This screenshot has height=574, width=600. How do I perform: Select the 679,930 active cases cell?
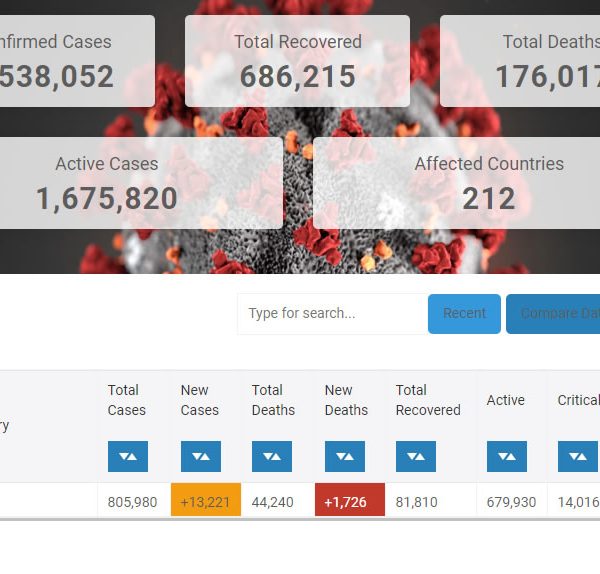pyautogui.click(x=511, y=502)
